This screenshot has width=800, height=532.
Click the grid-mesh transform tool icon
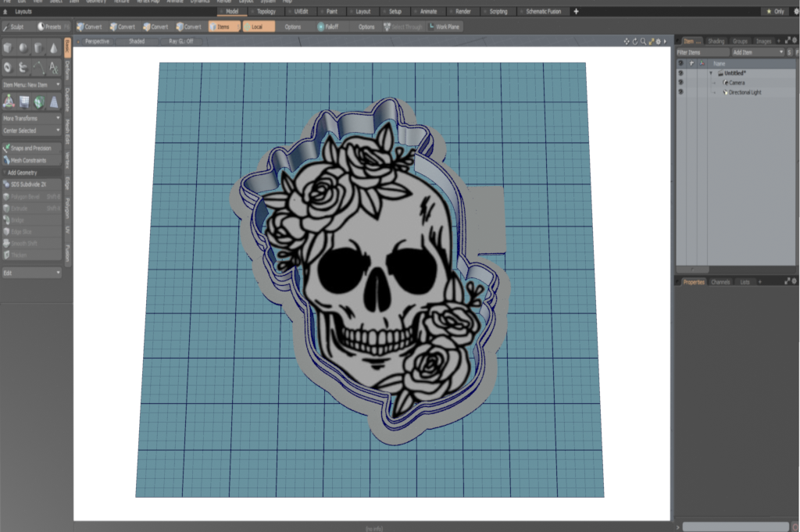click(x=24, y=102)
